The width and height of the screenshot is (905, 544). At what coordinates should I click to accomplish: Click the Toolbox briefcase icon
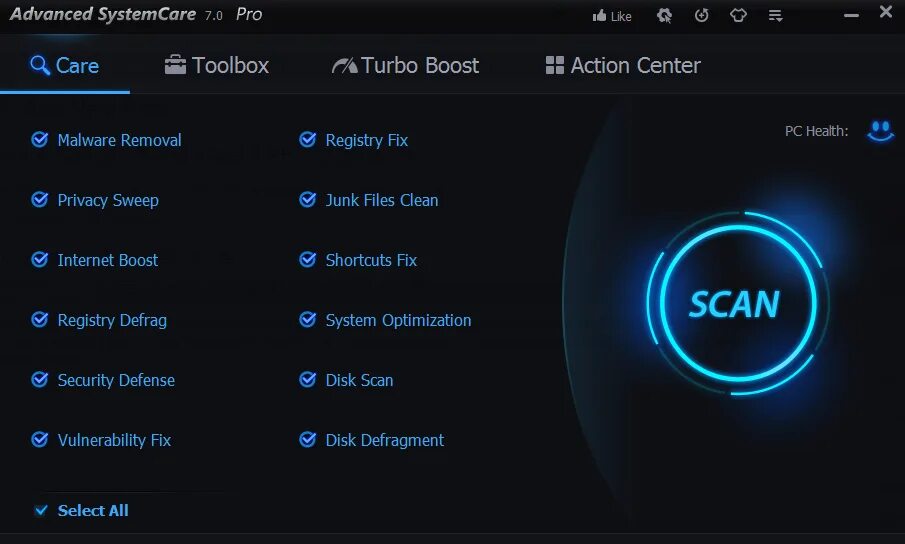pos(175,66)
